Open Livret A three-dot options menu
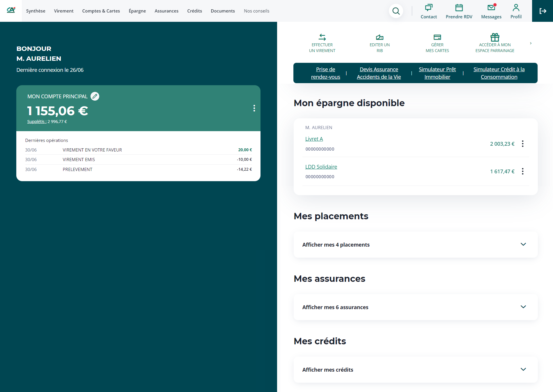 click(523, 144)
